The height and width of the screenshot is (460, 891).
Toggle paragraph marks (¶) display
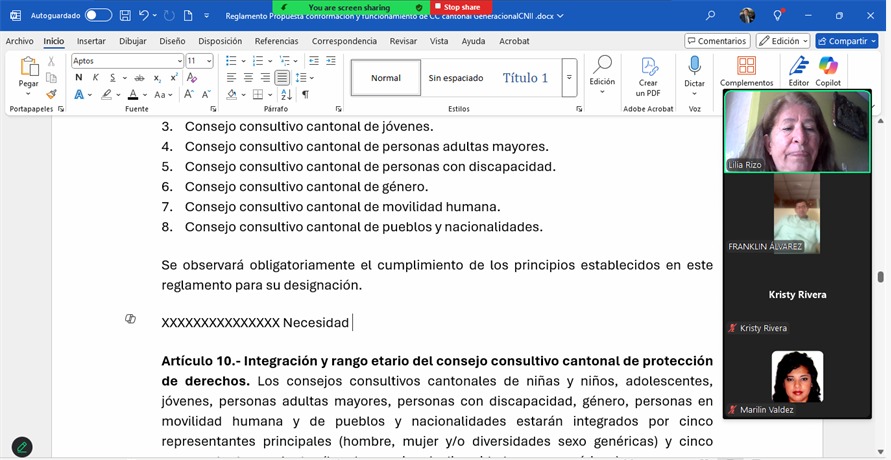306,94
